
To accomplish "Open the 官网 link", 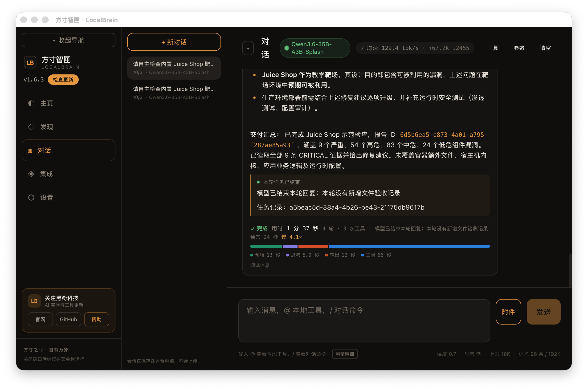I will click(x=40, y=319).
